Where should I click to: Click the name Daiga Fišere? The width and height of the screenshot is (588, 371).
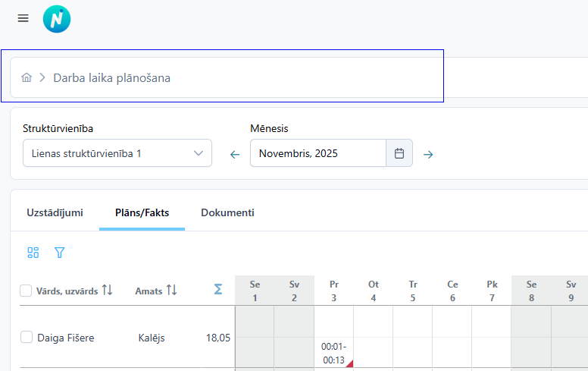[x=66, y=338]
